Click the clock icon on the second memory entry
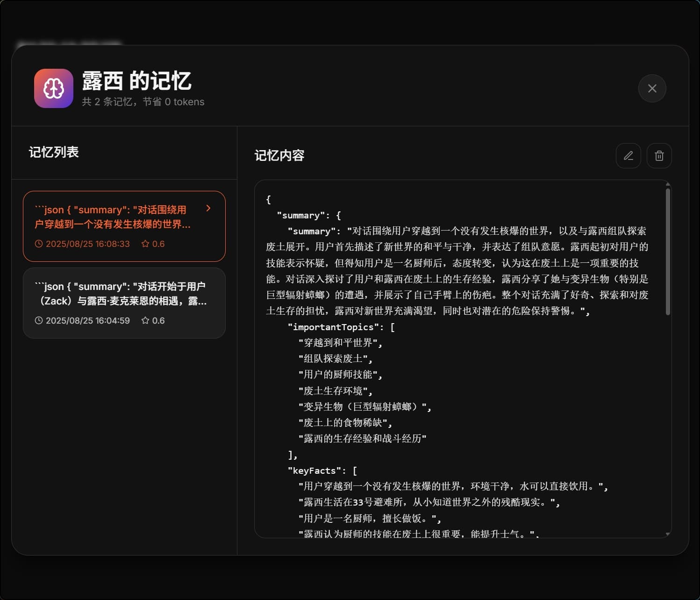This screenshot has width=700, height=600. click(x=38, y=320)
